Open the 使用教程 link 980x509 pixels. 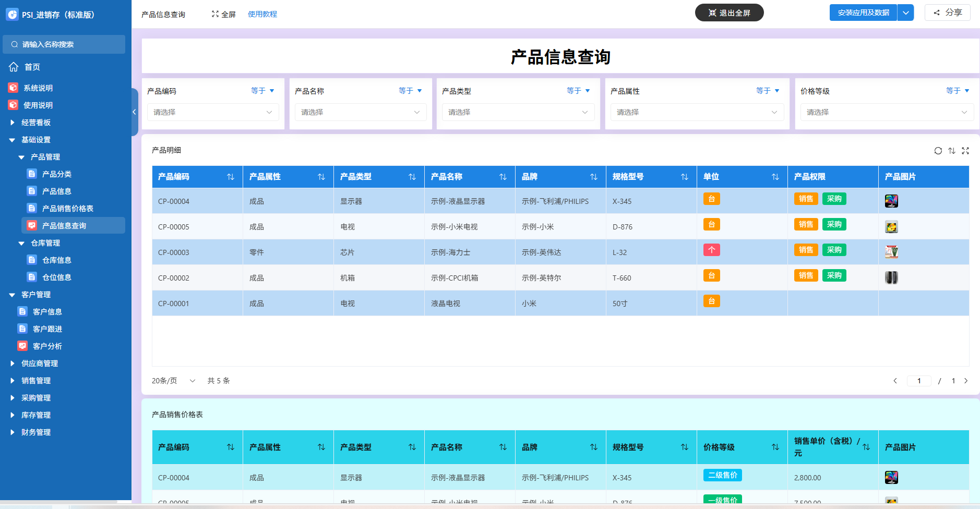(x=262, y=14)
